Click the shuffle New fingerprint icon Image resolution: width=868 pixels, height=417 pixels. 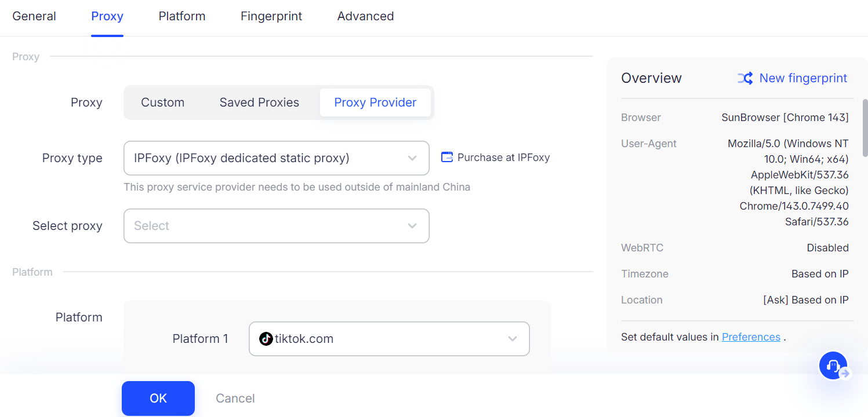(745, 78)
